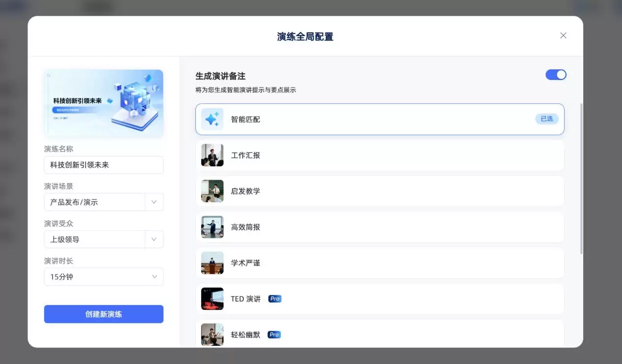This screenshot has height=364, width=622.
Task: Open the 演讲场景 dropdown
Action: [x=104, y=202]
